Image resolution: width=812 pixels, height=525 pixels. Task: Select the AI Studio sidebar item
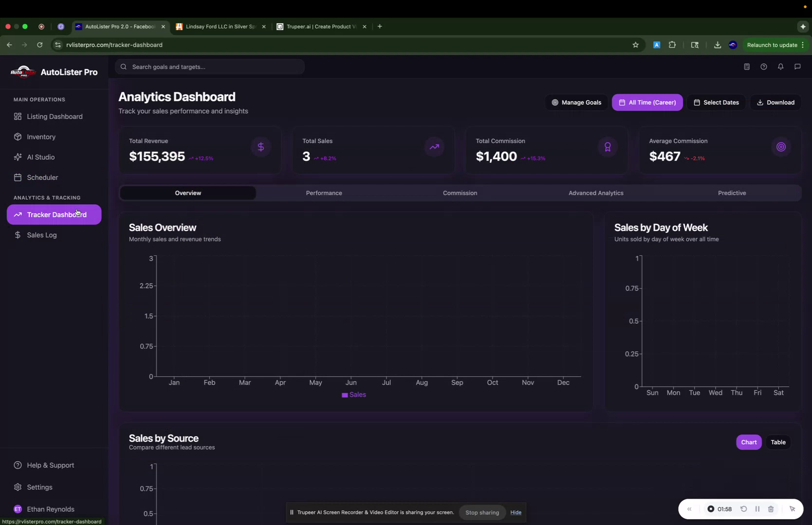(x=40, y=157)
